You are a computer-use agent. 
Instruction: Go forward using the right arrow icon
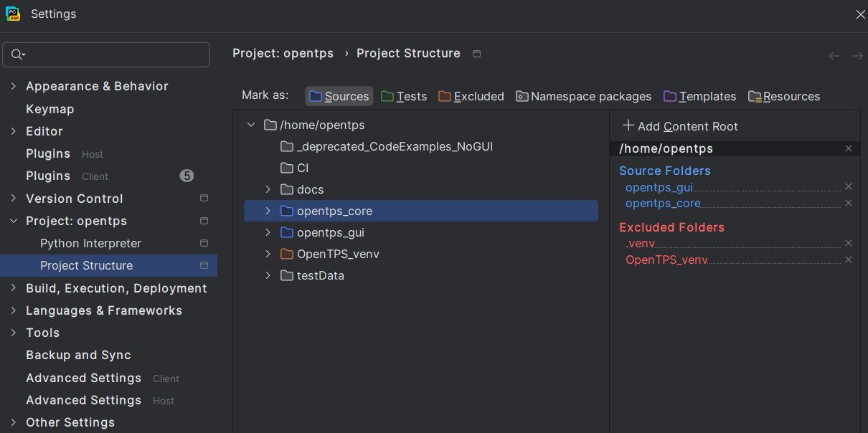click(x=857, y=56)
